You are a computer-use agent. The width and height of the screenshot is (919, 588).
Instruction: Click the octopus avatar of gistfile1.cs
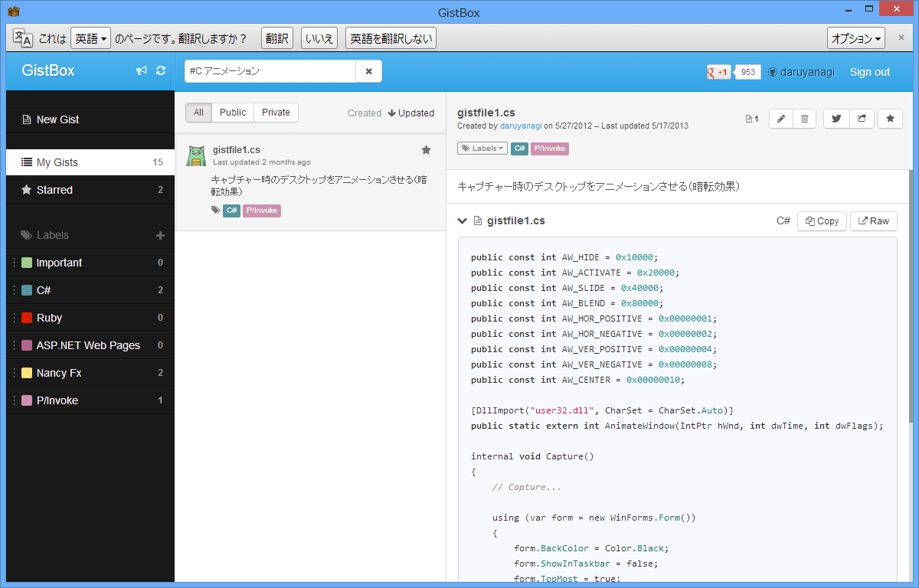tap(198, 153)
